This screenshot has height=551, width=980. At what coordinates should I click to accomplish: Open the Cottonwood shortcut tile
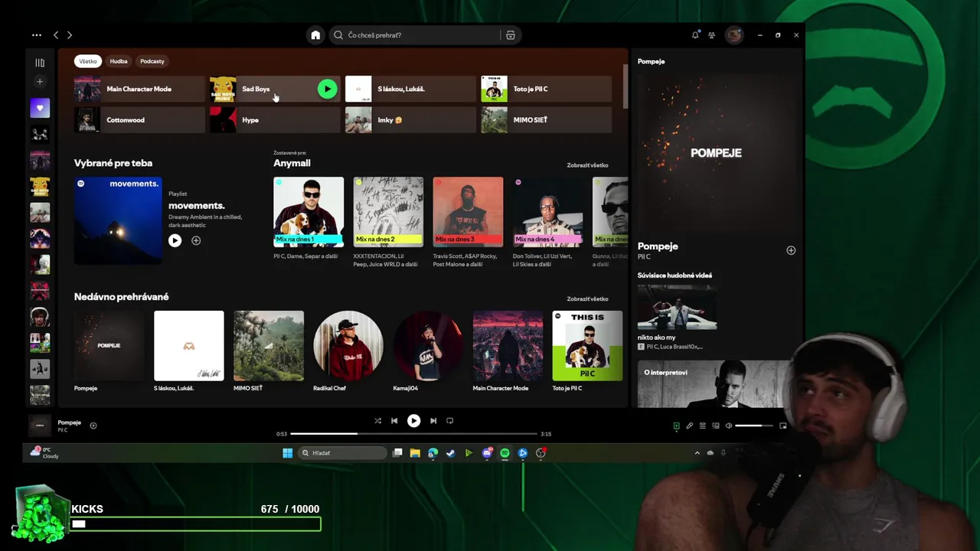(x=139, y=120)
